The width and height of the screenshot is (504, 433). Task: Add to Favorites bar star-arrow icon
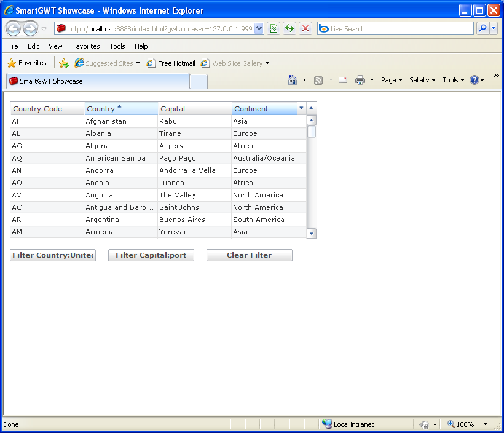64,63
